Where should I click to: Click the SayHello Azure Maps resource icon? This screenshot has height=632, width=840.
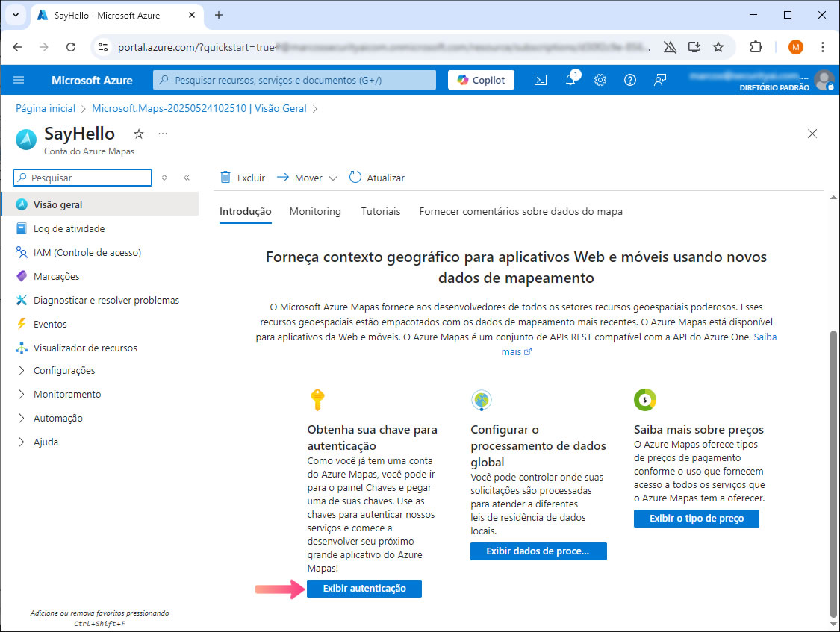(25, 139)
